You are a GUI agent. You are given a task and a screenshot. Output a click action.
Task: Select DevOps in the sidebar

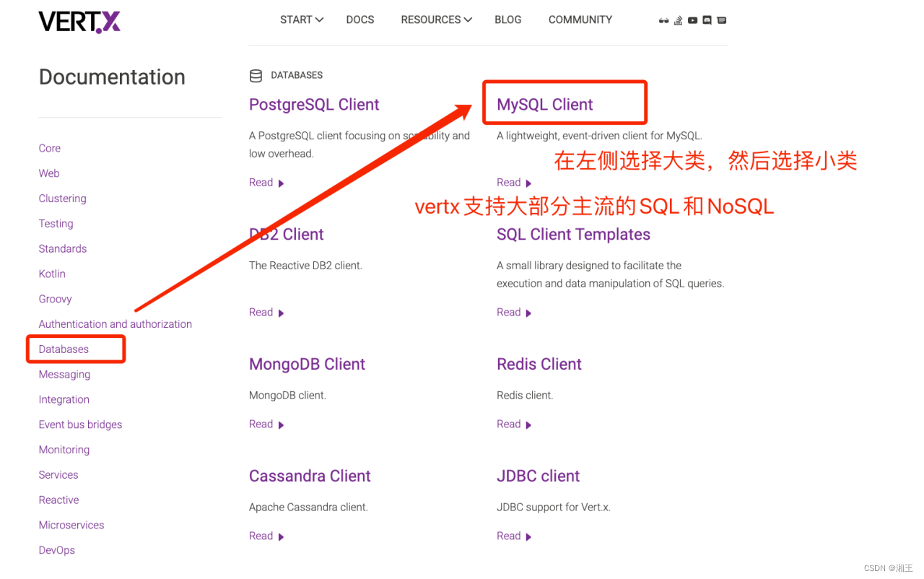coord(57,550)
